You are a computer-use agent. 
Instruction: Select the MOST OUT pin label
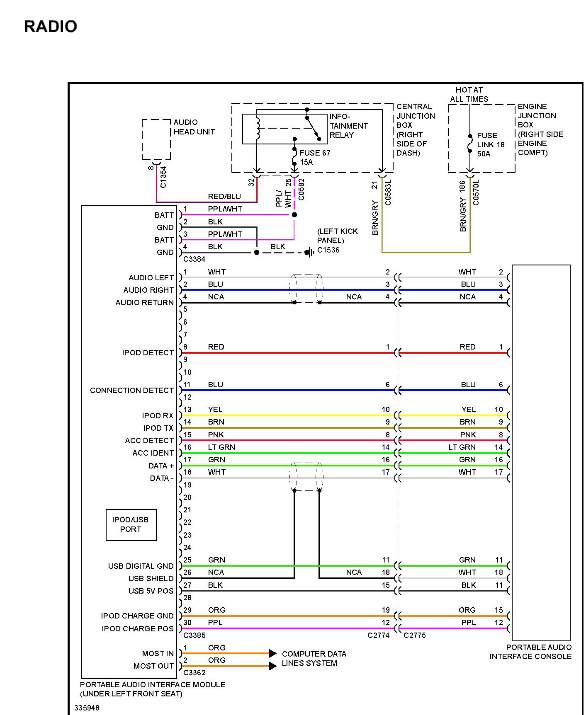pos(153,666)
